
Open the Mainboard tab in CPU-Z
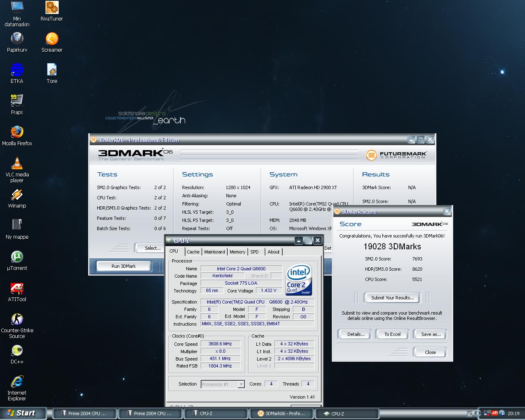[215, 252]
